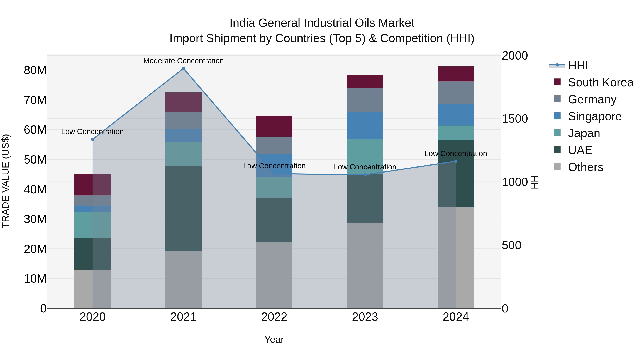This screenshot has width=644, height=362.
Task: Click the 10M left axis tick
Action: (x=35, y=279)
